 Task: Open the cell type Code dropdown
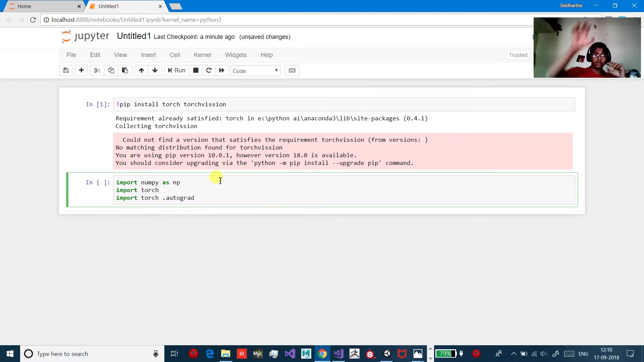pos(255,71)
